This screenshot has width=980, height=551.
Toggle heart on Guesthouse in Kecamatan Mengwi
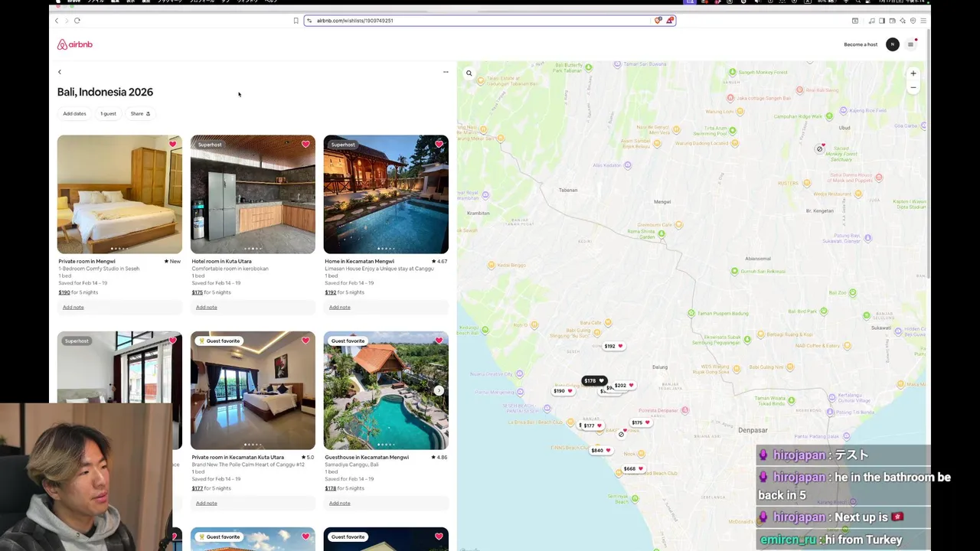[439, 341]
